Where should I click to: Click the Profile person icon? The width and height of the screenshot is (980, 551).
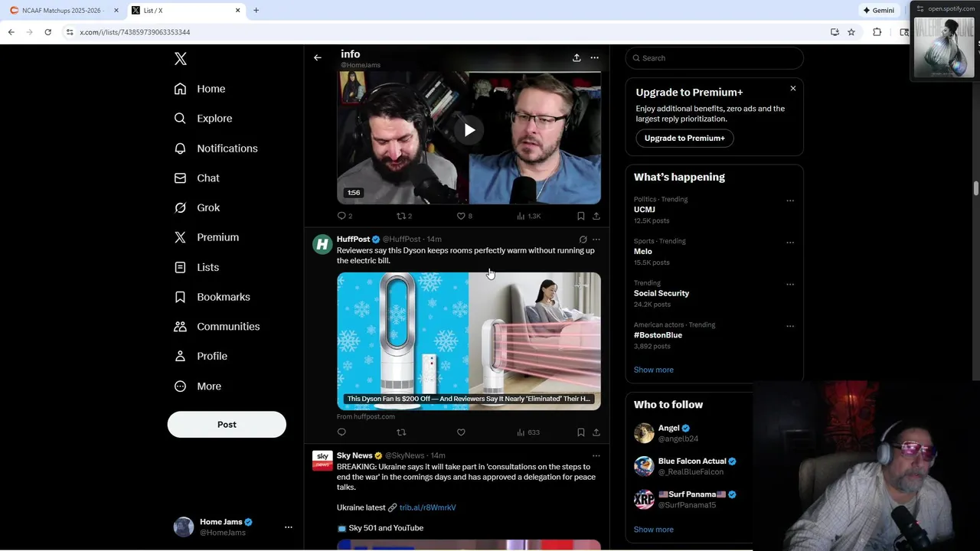(180, 356)
